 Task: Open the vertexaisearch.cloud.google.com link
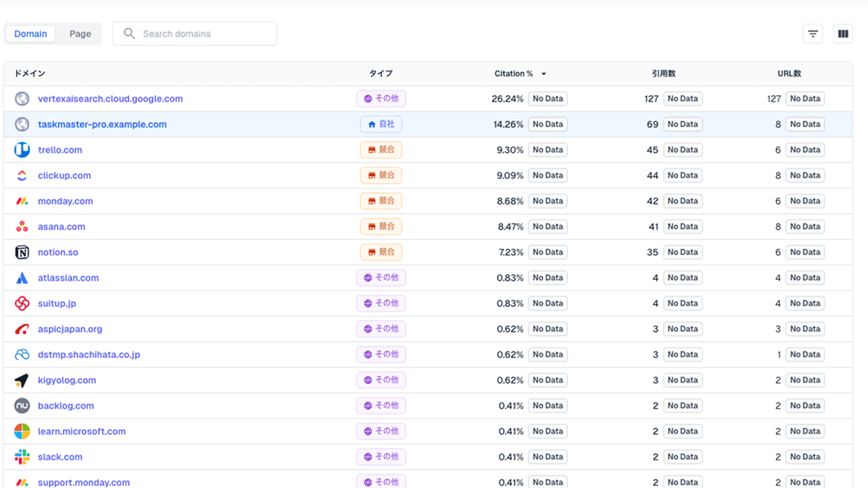(110, 99)
